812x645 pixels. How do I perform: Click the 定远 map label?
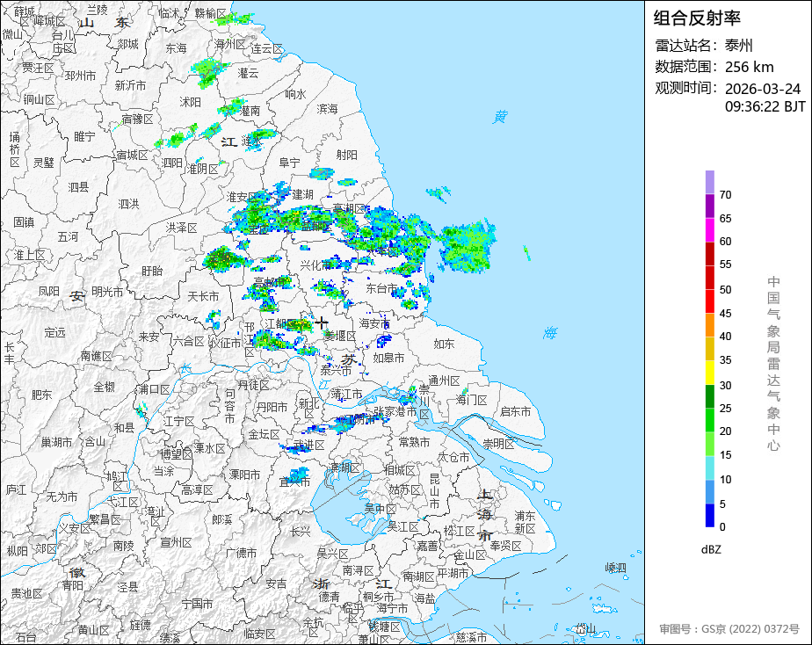(x=54, y=333)
